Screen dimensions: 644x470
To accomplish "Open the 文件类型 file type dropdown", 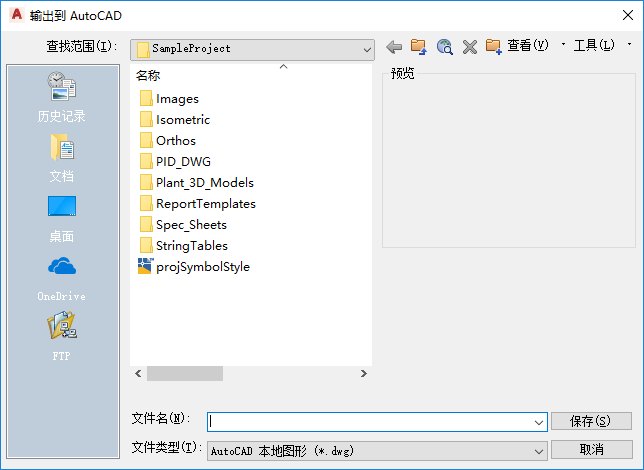I will [377, 451].
